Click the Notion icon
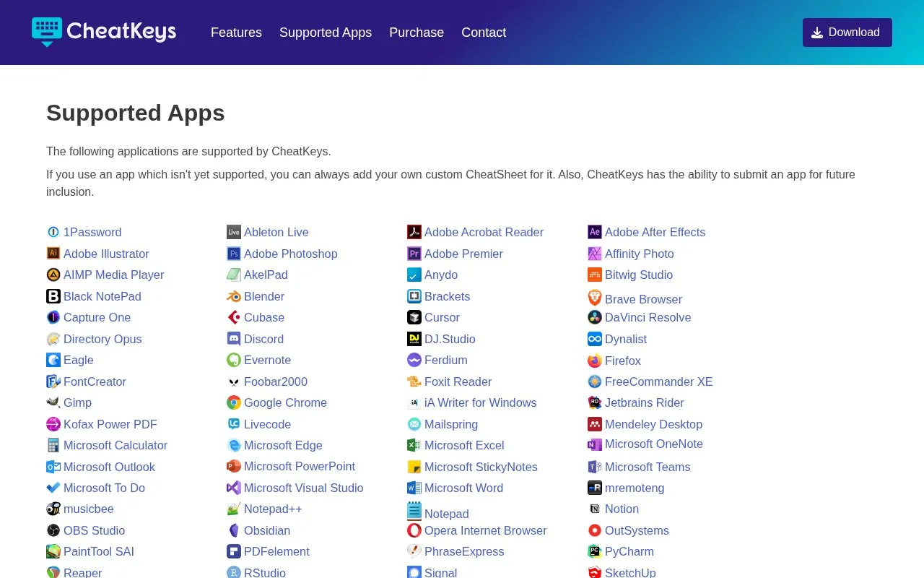 [x=595, y=509]
